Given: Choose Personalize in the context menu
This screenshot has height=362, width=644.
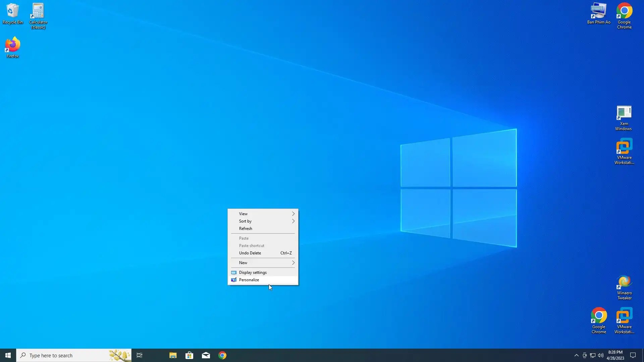Looking at the screenshot, I should tap(249, 280).
